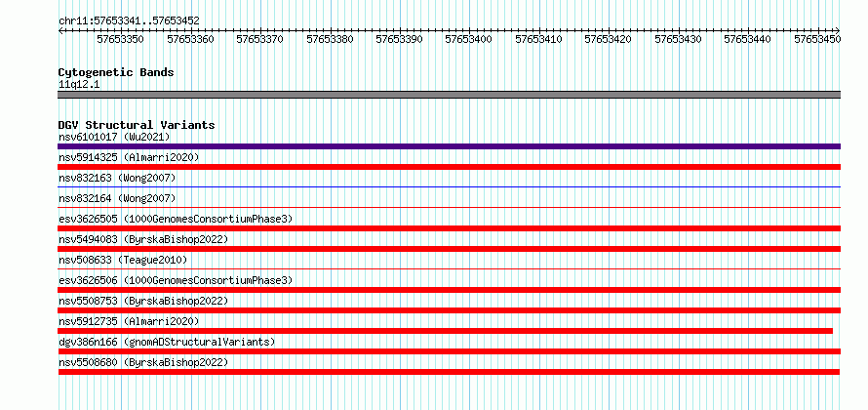Click the thin red line under nsv832164
868x410 pixels.
[x=450, y=207]
